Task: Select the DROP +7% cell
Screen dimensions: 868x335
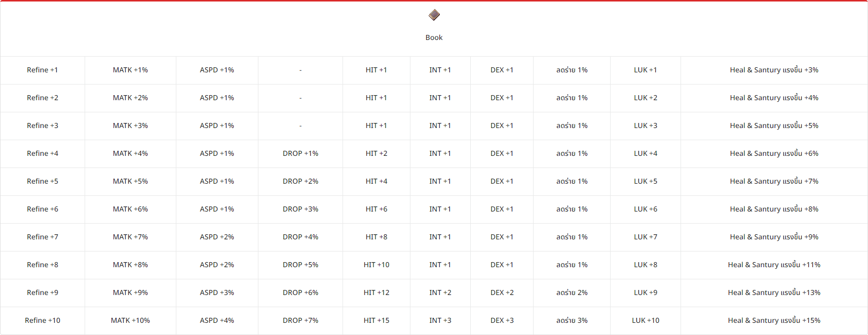Action: click(300, 320)
